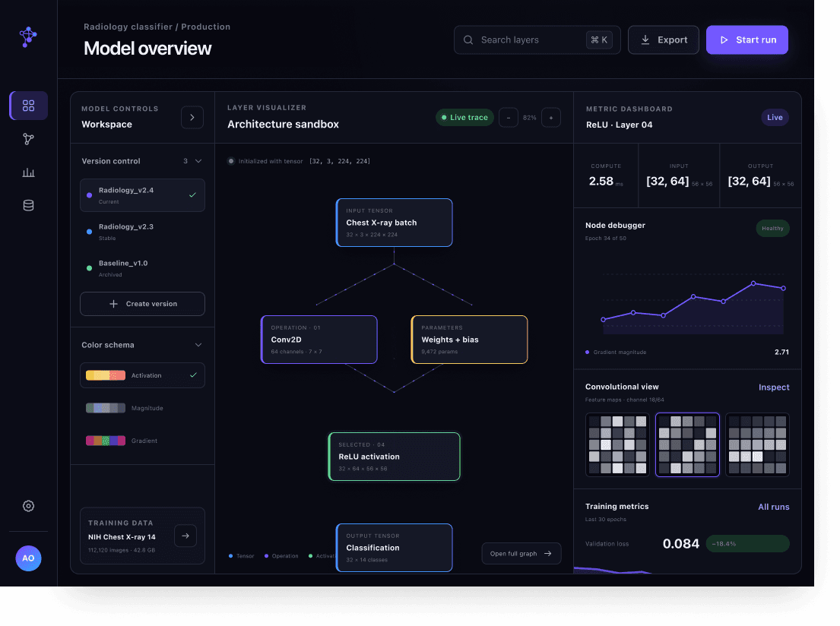The height and width of the screenshot is (626, 840).
Task: Click the Inspect link
Action: point(774,387)
